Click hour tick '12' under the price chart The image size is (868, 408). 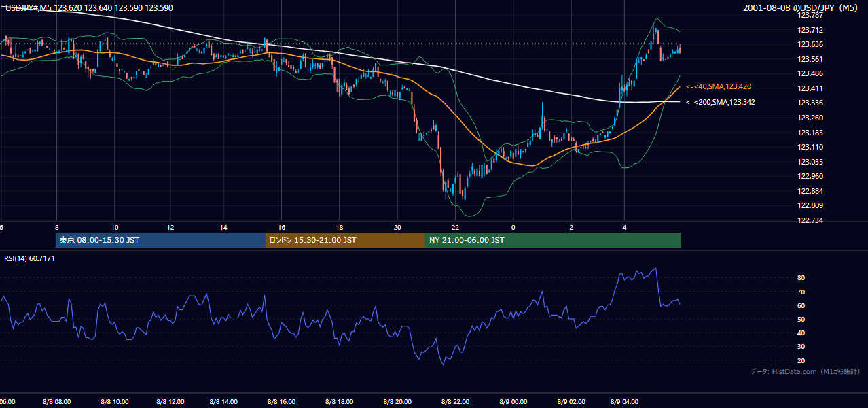pyautogui.click(x=170, y=227)
